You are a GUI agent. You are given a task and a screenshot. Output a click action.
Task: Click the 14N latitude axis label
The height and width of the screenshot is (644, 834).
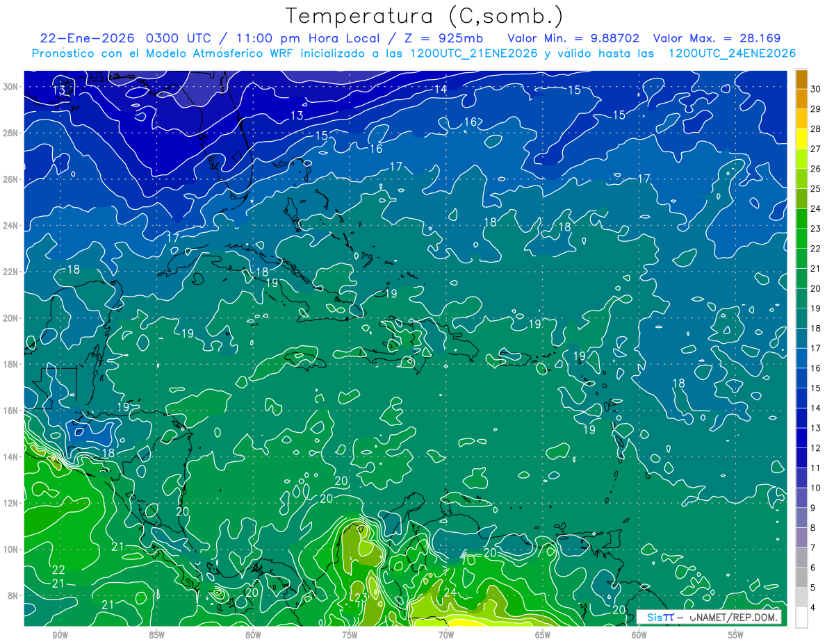pyautogui.click(x=11, y=457)
